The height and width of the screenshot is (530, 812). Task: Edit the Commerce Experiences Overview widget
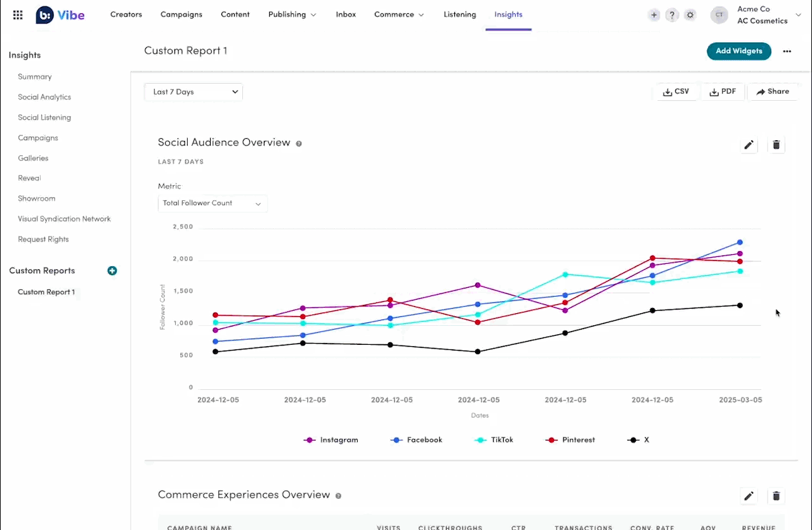[x=749, y=496]
